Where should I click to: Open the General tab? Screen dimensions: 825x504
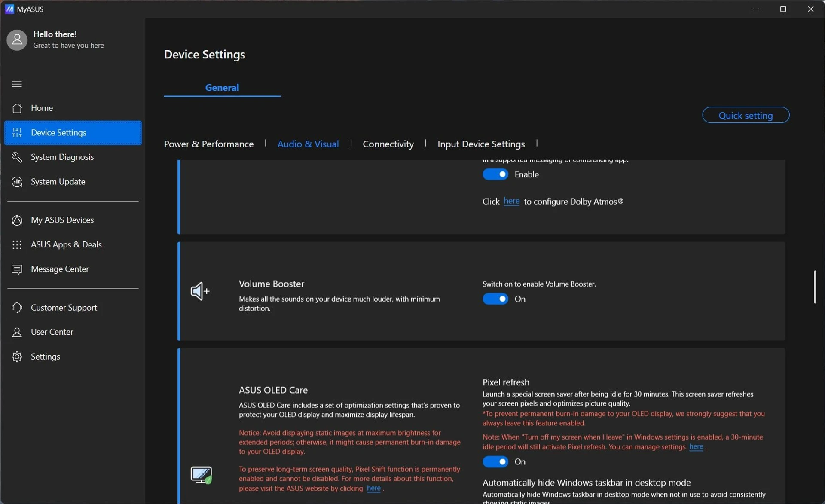click(x=222, y=87)
